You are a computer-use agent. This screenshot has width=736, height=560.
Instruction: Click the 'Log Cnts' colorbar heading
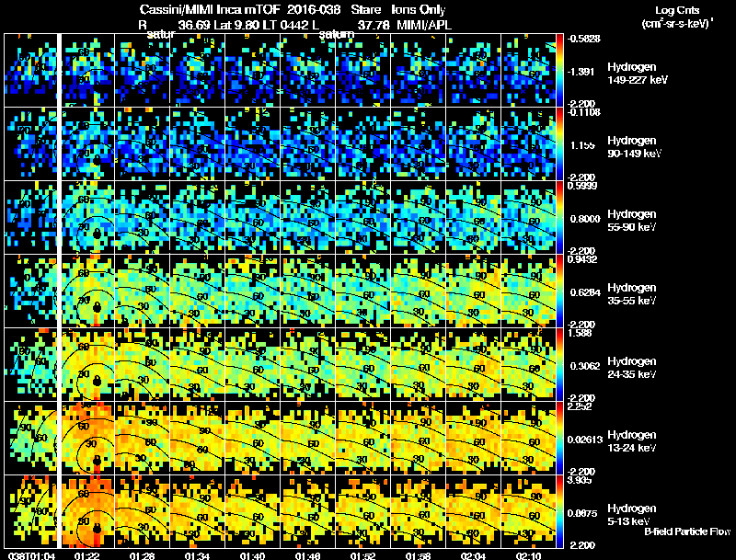677,10
